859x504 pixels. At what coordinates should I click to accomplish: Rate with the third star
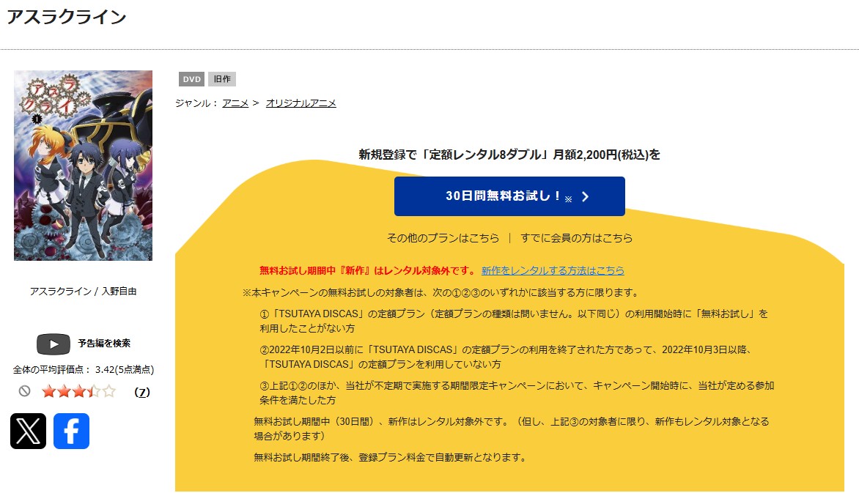click(x=79, y=391)
